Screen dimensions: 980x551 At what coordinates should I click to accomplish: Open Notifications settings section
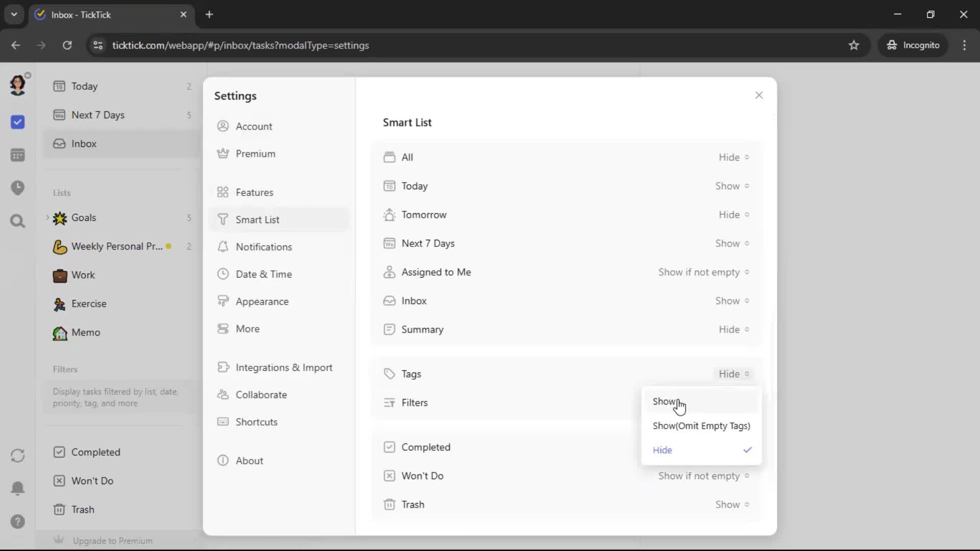click(263, 247)
